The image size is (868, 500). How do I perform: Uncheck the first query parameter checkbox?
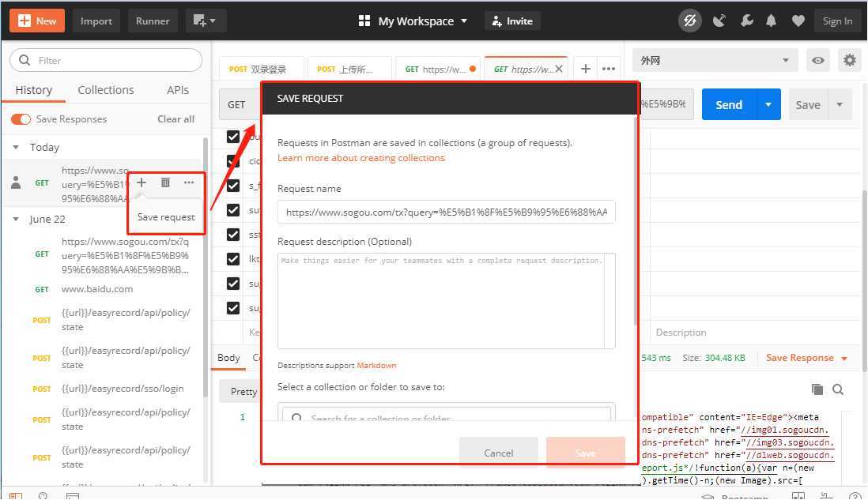tap(233, 137)
